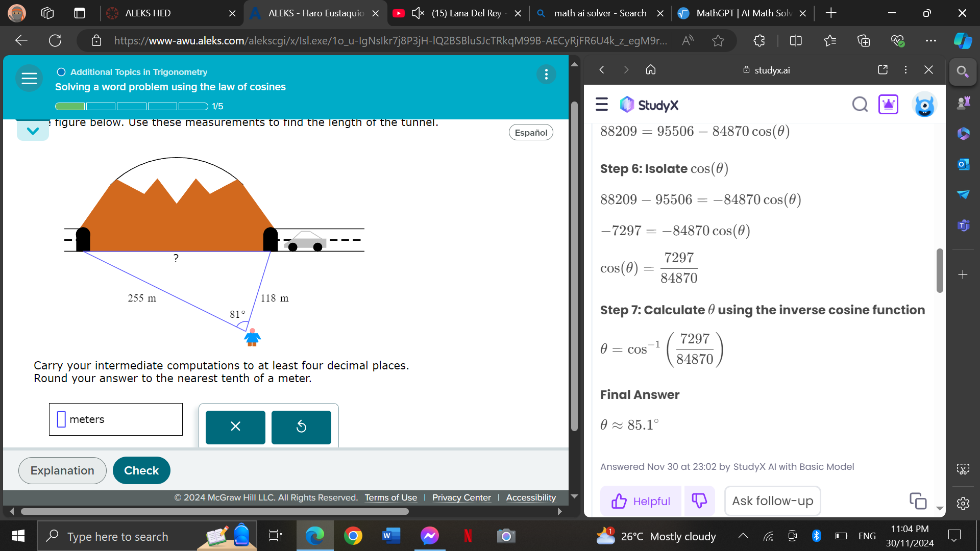
Task: Open the Favorites list
Action: coord(830,41)
